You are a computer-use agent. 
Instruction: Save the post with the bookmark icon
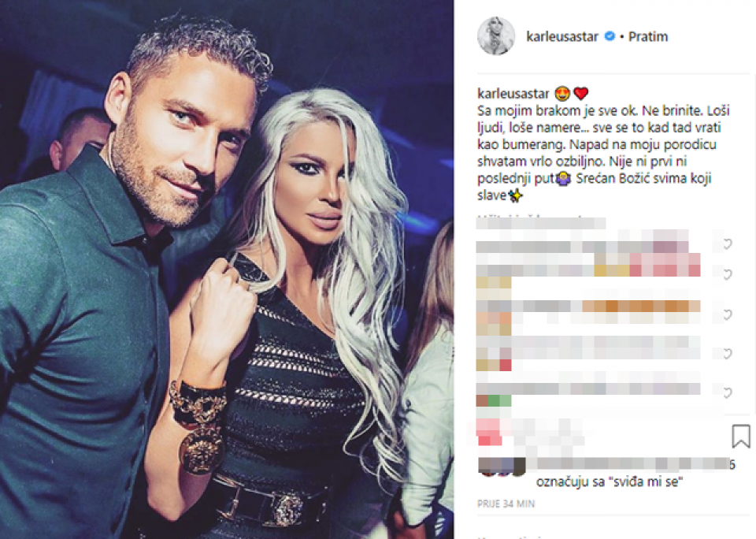click(x=741, y=437)
